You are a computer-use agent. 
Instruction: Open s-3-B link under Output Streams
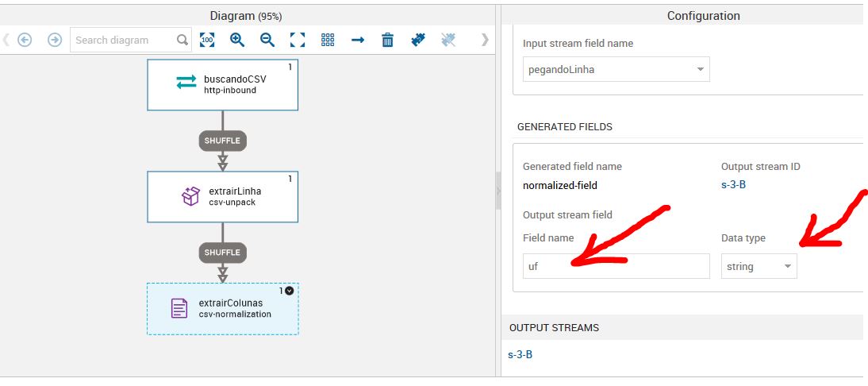pos(520,354)
